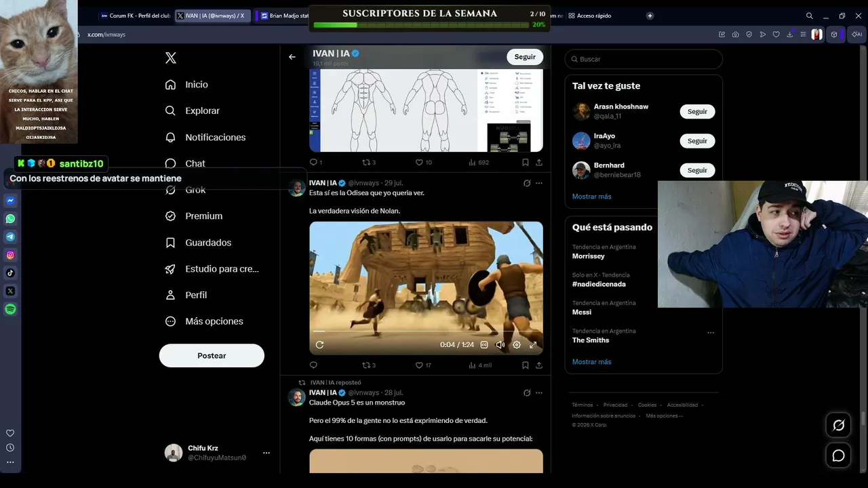Go to Inicio in X navigation
This screenshot has height=488, width=868.
click(x=186, y=85)
